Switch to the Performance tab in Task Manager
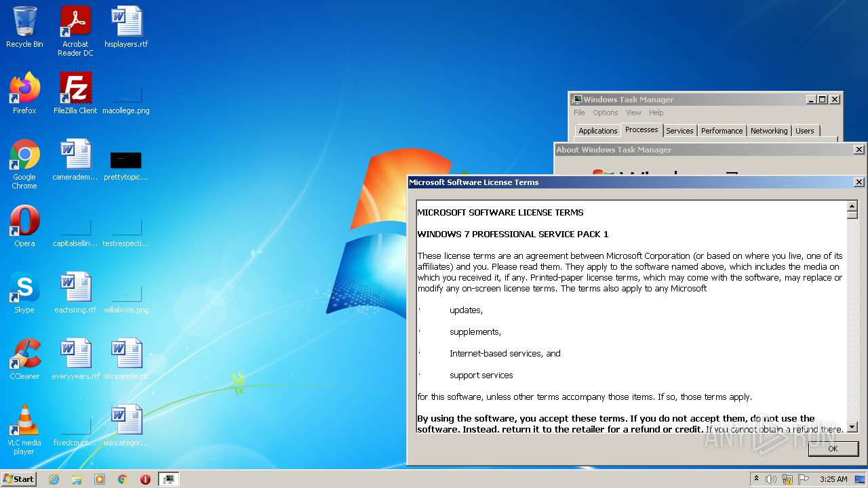This screenshot has height=488, width=868. click(722, 131)
